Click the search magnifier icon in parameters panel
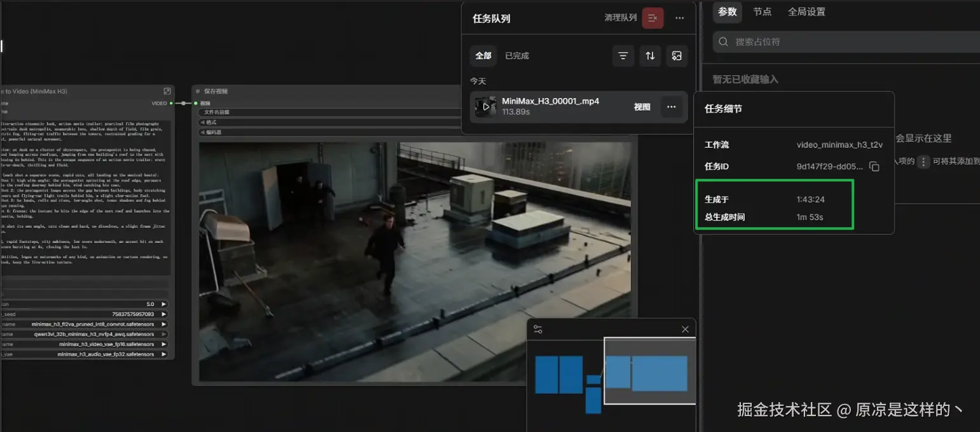980x432 pixels. coord(723,41)
